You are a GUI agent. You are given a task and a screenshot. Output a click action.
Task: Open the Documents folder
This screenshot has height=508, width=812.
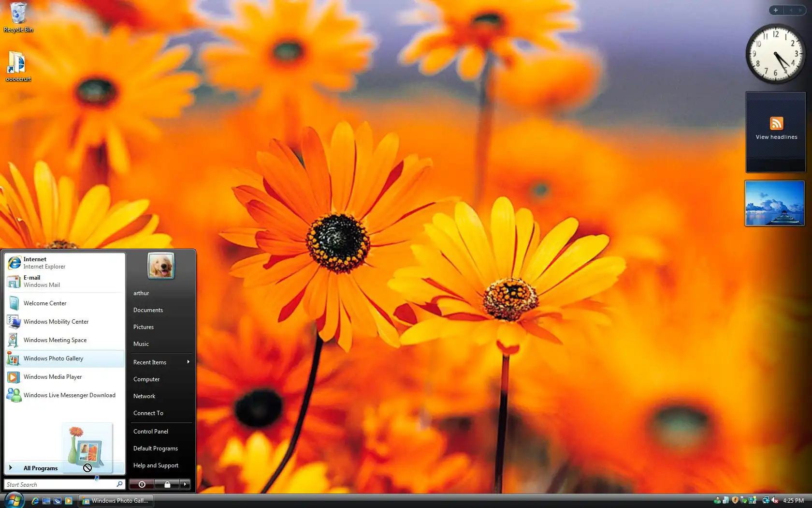click(161, 310)
